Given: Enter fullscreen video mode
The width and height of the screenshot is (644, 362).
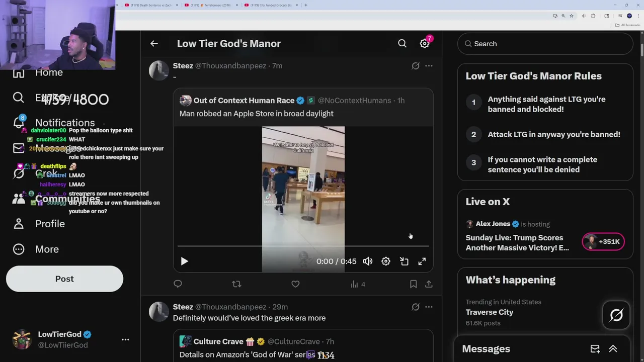Looking at the screenshot, I should point(422,261).
